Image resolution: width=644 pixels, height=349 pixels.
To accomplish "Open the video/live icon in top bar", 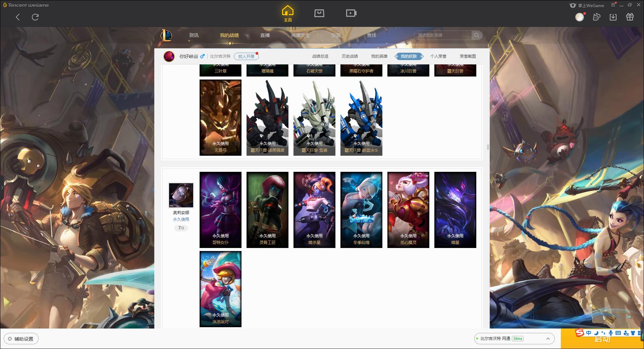I will (351, 13).
